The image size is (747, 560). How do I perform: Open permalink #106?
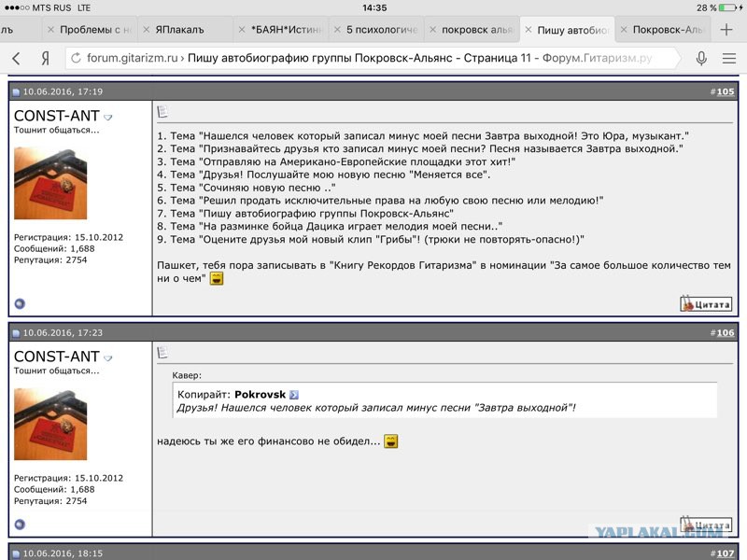(726, 333)
